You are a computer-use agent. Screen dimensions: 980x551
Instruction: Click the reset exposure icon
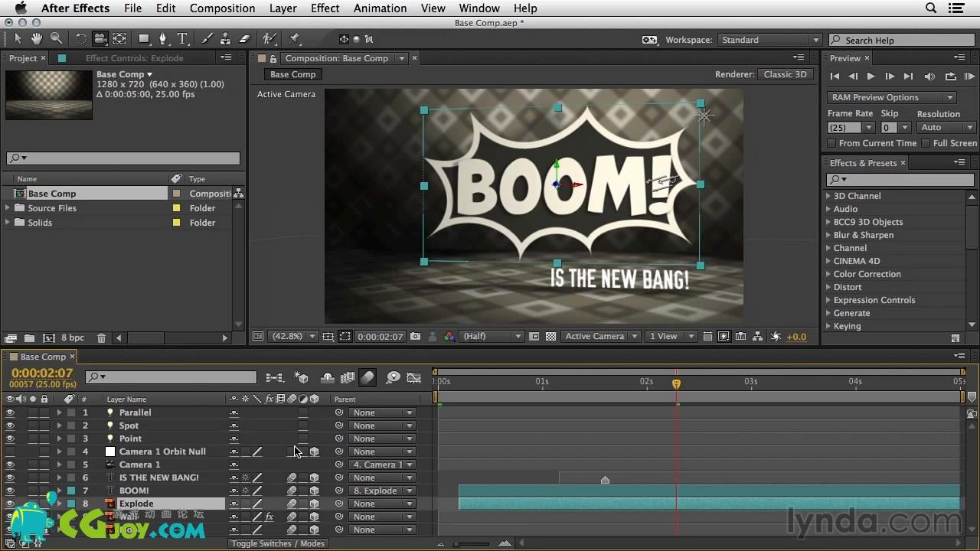[x=776, y=336]
